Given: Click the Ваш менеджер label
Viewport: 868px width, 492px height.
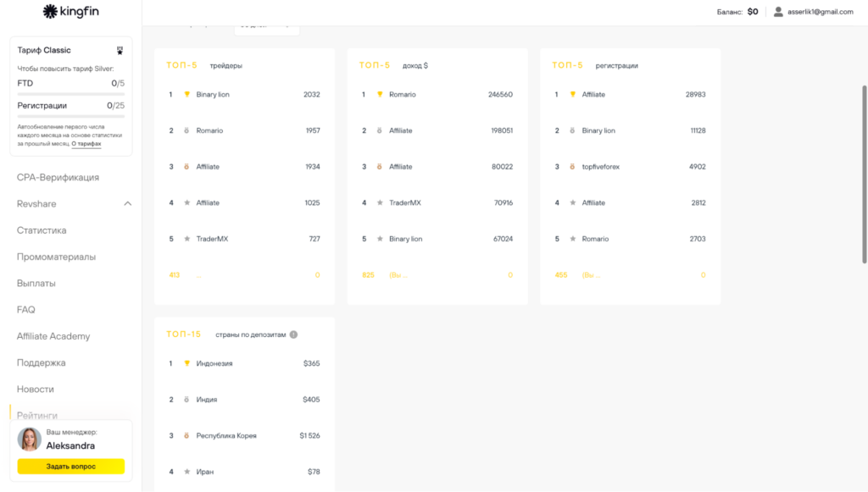Looking at the screenshot, I should point(71,432).
